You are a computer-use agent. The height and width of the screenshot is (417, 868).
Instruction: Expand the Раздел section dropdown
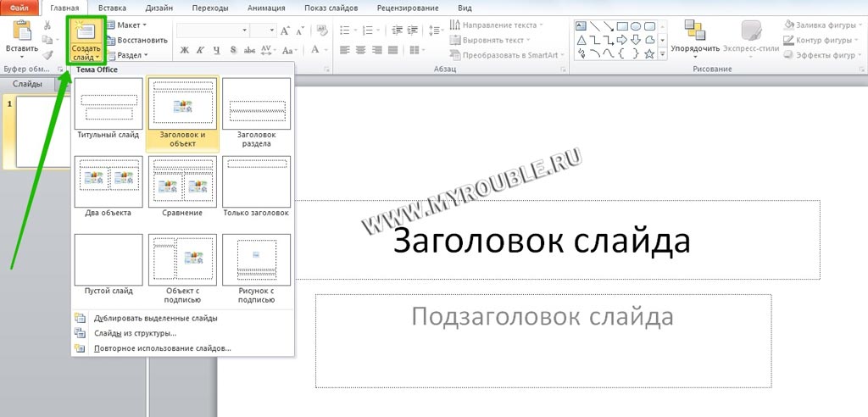coord(130,55)
